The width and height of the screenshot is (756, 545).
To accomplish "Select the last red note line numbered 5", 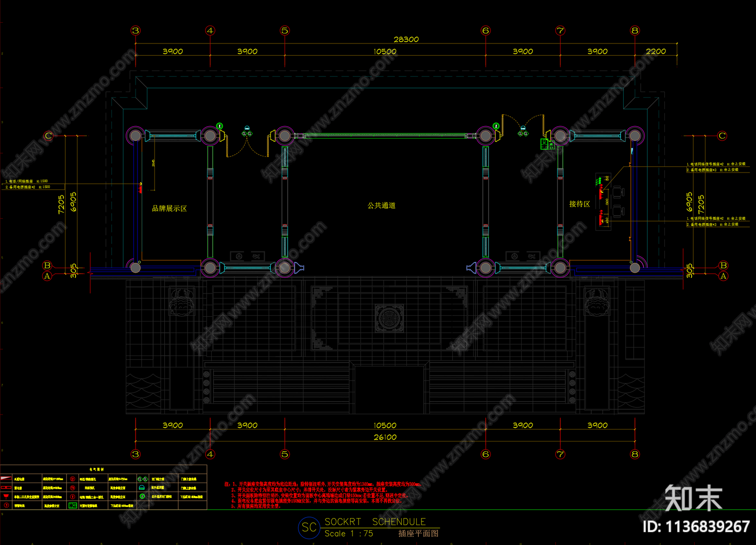I will click(x=256, y=506).
